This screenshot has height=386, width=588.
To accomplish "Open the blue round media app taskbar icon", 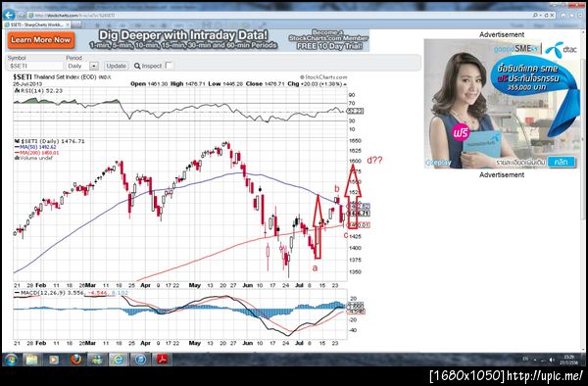I will point(140,360).
